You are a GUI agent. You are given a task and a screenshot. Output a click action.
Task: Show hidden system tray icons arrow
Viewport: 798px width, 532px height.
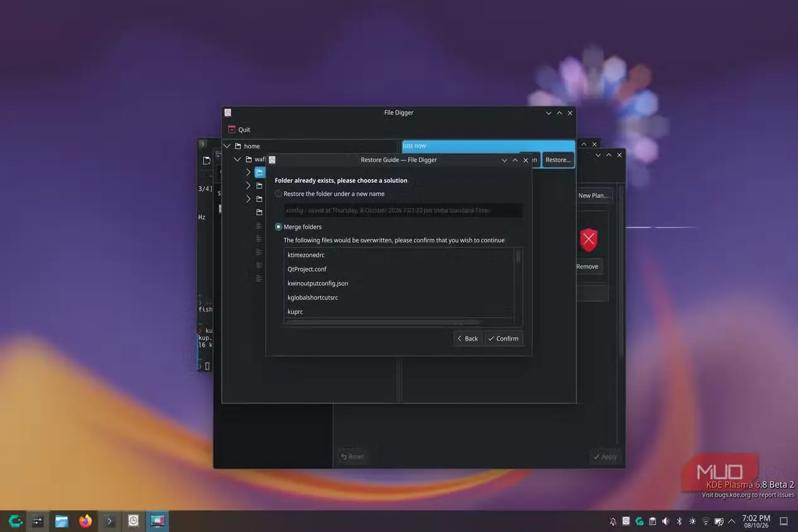click(x=732, y=521)
